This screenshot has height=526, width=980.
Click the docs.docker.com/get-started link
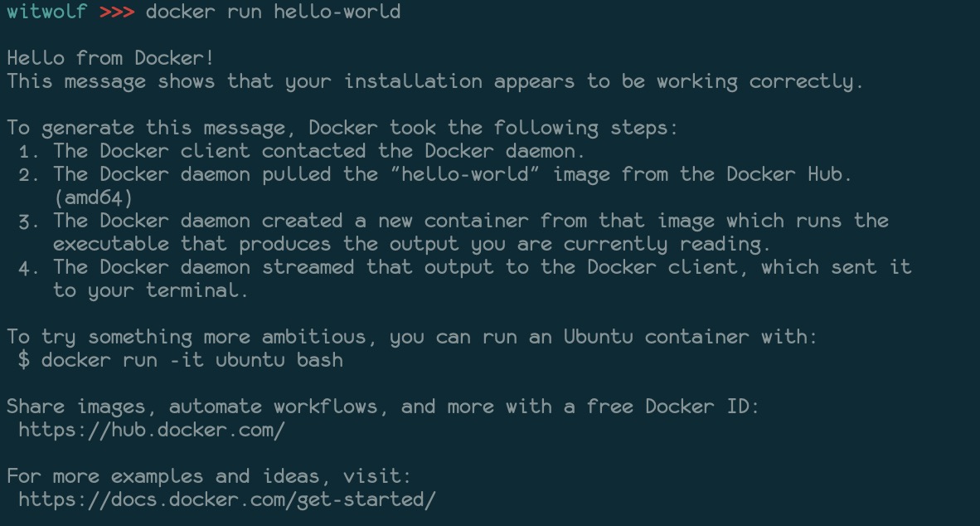coord(226,499)
